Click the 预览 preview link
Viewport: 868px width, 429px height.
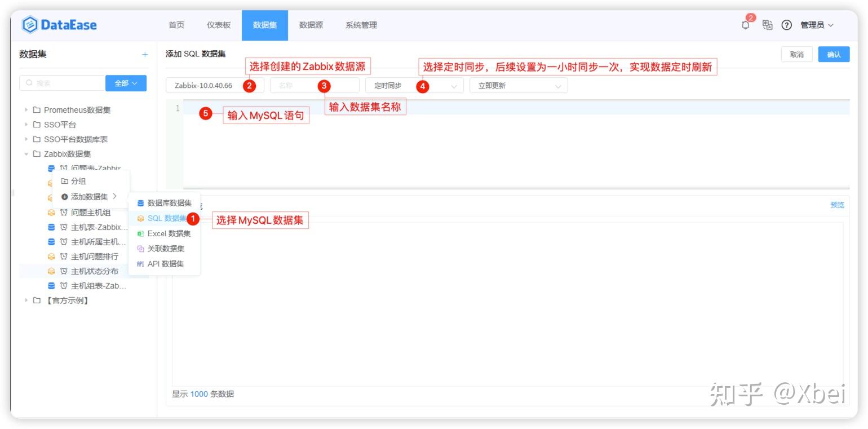pos(836,205)
